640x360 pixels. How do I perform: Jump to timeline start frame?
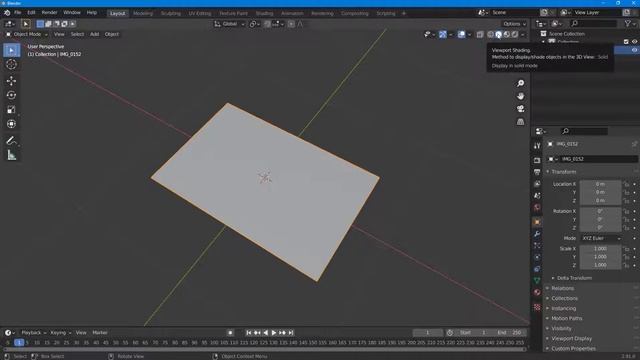(x=249, y=333)
